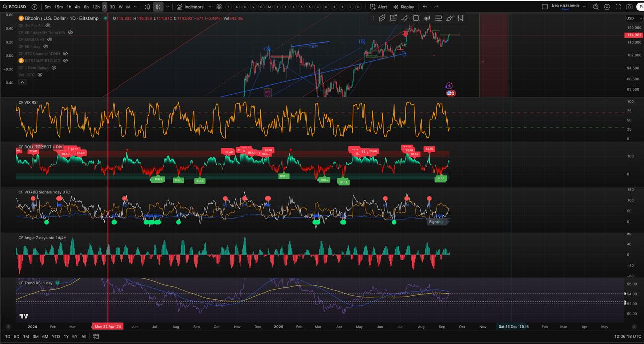Click the TradingView logo in the chart corner
Screen dimensions: 644x344
point(23,316)
